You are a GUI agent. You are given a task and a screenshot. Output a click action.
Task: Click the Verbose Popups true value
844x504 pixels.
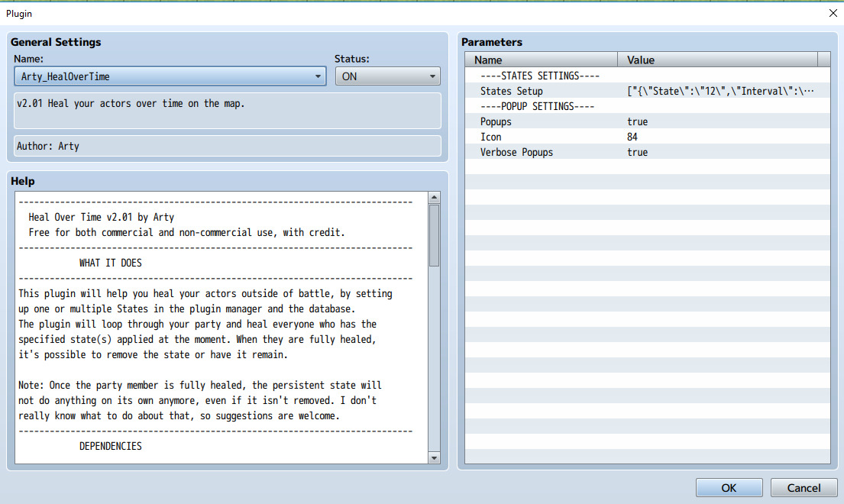pos(637,152)
